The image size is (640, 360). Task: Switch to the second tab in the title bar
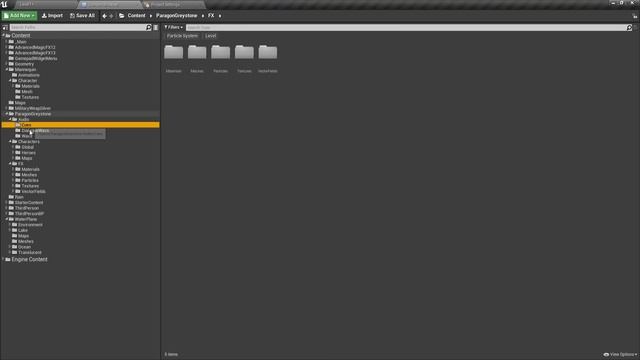[x=109, y=4]
